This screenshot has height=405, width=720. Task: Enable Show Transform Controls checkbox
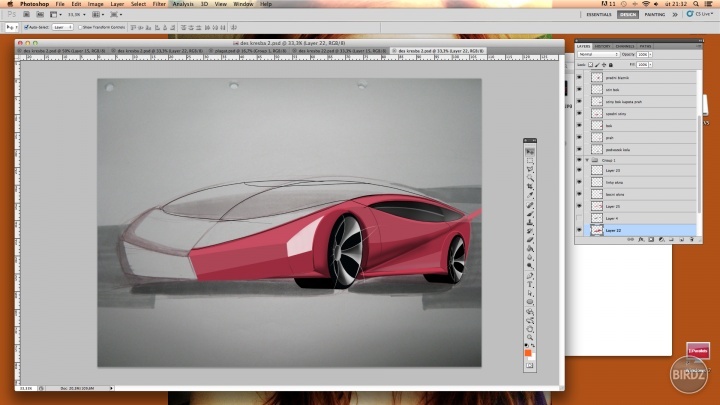(80, 28)
